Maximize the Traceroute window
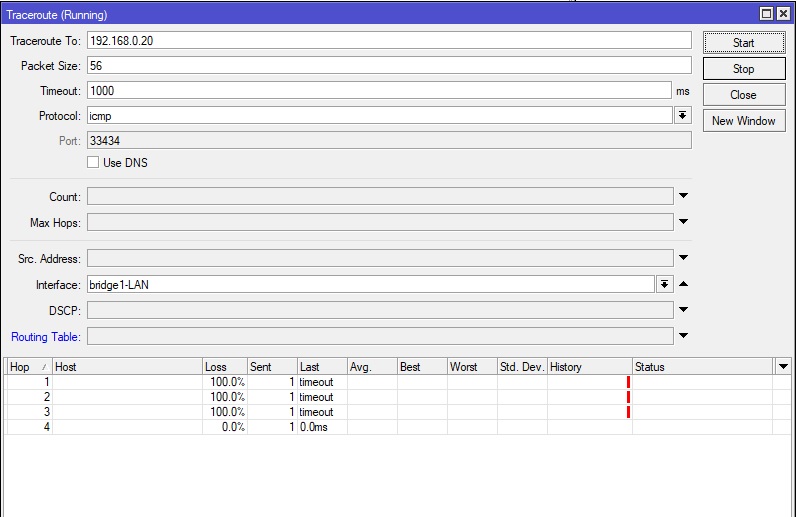796x517 pixels. (x=767, y=14)
